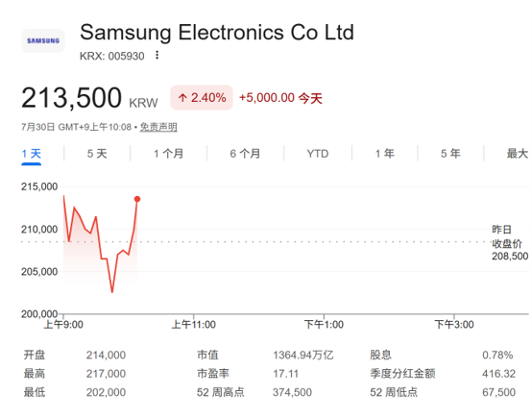The width and height of the screenshot is (532, 419).
Task: Click the 昨日收盘价 208,500 label
Action: [x=510, y=243]
